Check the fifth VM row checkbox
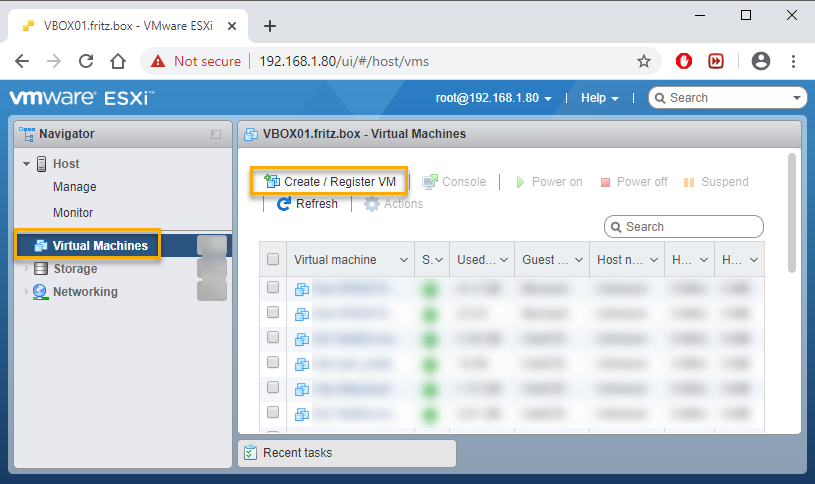Screen dimensions: 815x484 click(273, 387)
